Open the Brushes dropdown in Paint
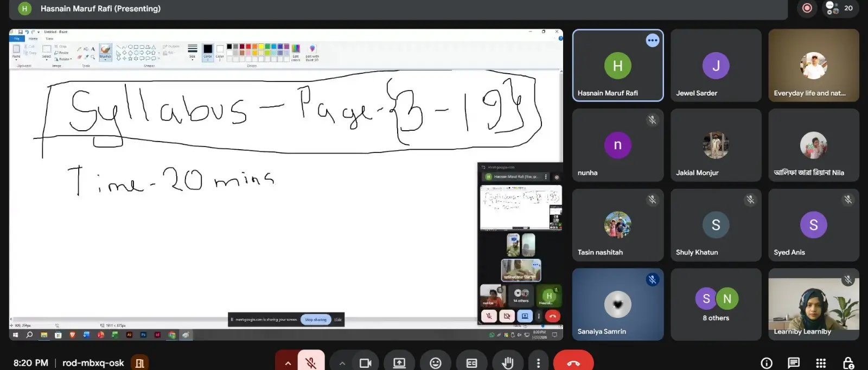Screen dimensions: 868x370 (x=105, y=58)
